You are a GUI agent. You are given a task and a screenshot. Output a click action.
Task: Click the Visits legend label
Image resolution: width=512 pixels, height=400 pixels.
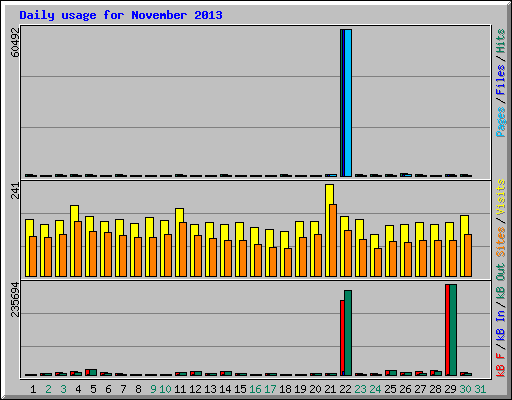501,198
